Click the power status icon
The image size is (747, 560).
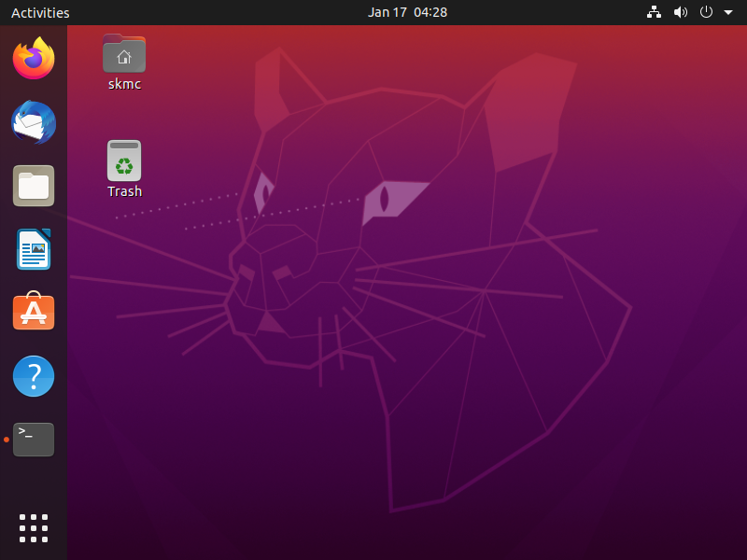coord(705,12)
